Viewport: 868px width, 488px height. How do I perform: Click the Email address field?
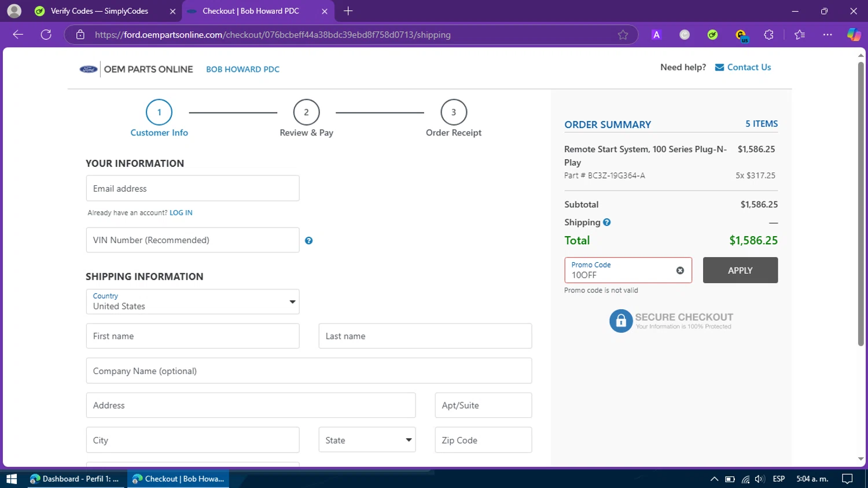pyautogui.click(x=193, y=188)
